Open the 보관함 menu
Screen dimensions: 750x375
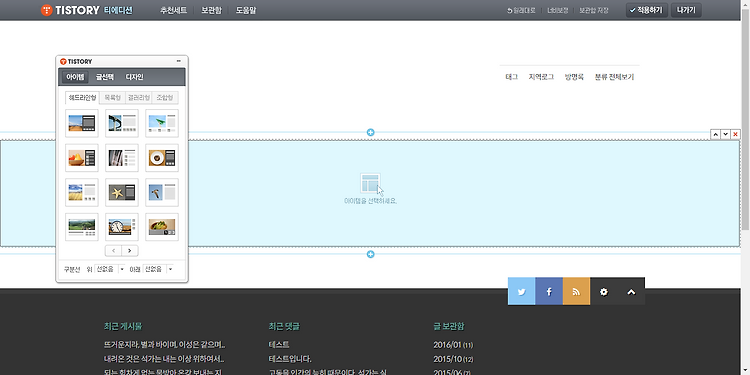click(x=211, y=10)
